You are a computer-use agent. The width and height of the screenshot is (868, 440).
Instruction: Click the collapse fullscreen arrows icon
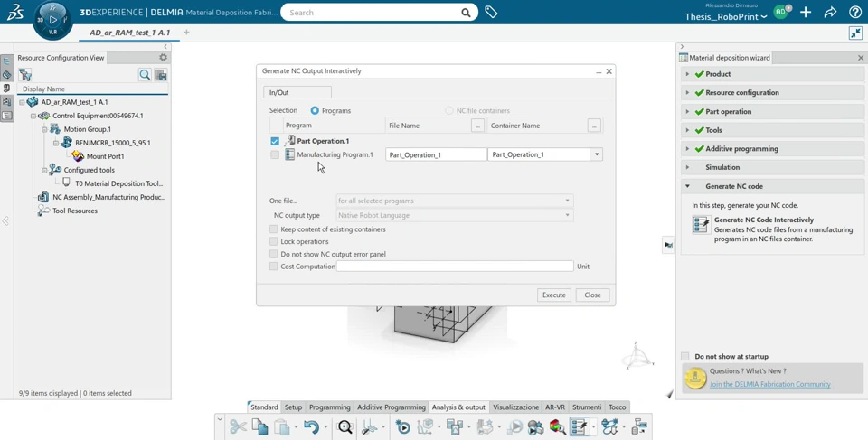click(855, 33)
